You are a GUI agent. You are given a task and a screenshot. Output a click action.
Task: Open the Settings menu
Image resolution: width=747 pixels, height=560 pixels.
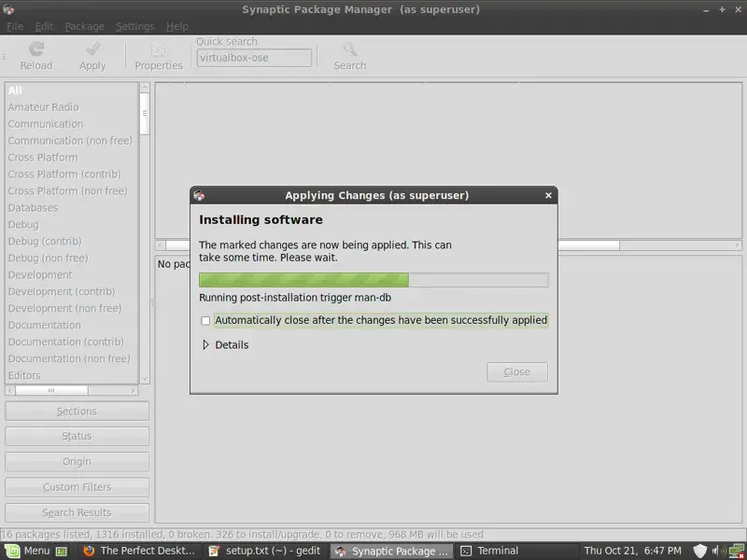point(134,26)
